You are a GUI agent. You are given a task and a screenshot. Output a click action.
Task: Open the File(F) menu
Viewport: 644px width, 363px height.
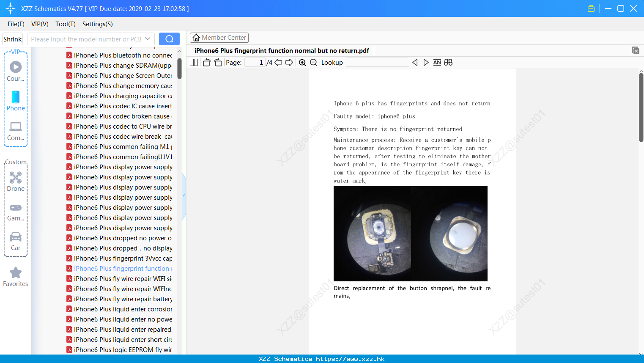click(16, 24)
